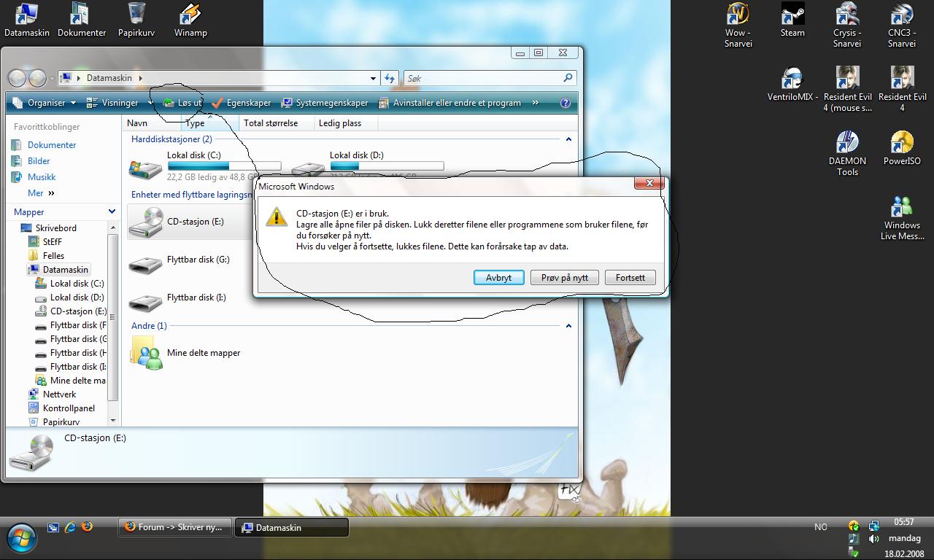The width and height of the screenshot is (934, 560).
Task: Click Systemegenskaper in the toolbar
Action: point(325,103)
